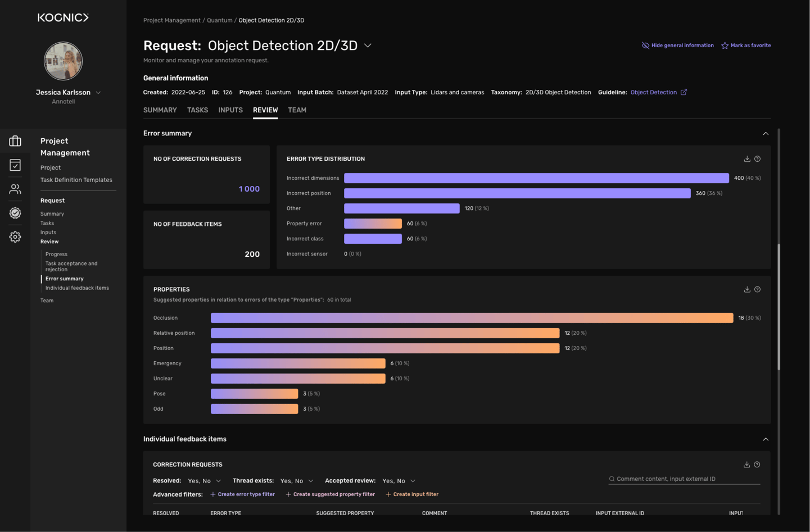Click the briefcase Project Management sidebar icon

[x=15, y=141]
